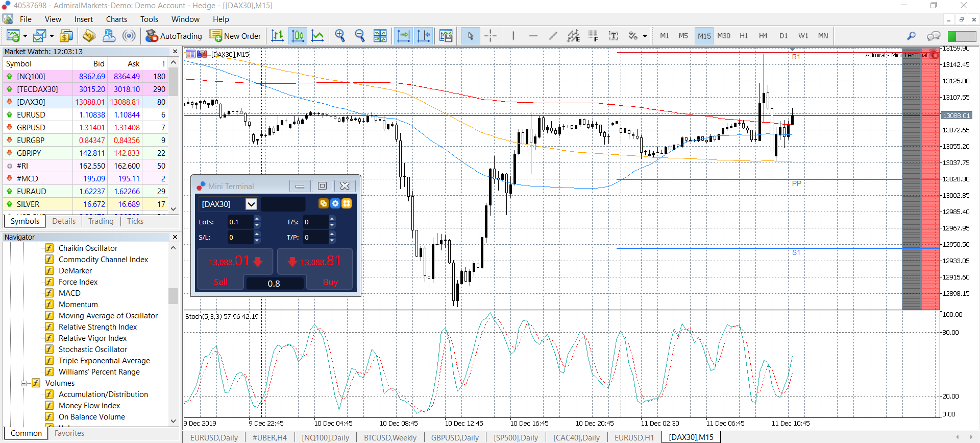The image size is (980, 443).
Task: Increase Lots value in Mini Terminal
Action: coord(257,219)
